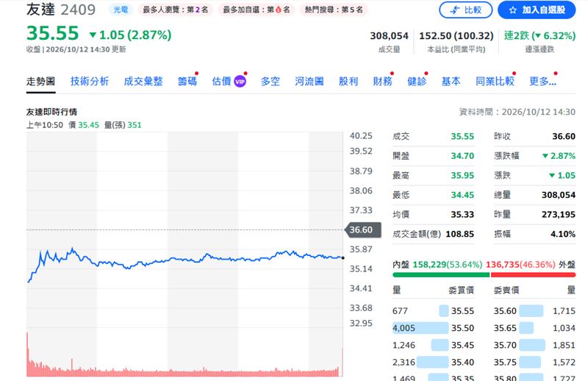Click the 36.60 previous close price marker
This screenshot has height=381, width=588.
click(x=362, y=229)
